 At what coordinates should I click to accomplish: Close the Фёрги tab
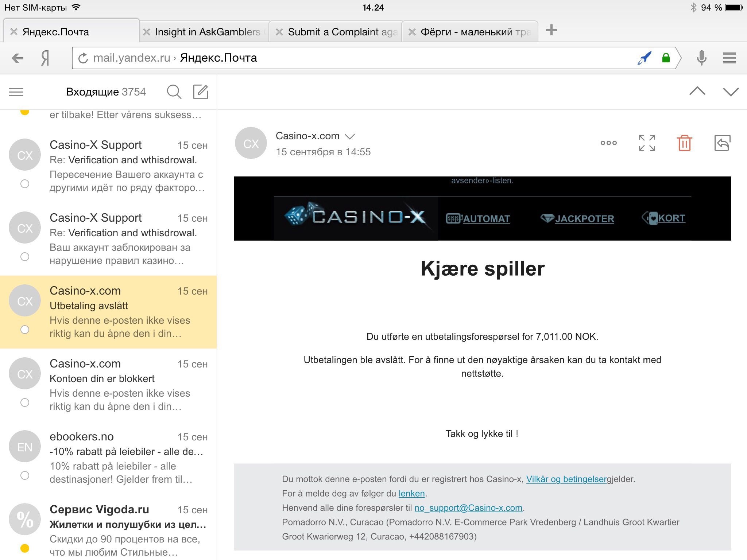(412, 32)
